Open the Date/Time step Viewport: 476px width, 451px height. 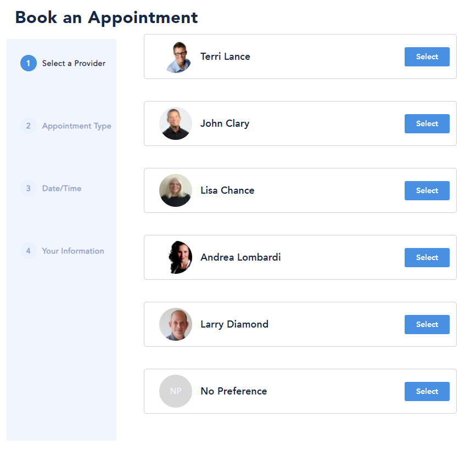pyautogui.click(x=61, y=188)
